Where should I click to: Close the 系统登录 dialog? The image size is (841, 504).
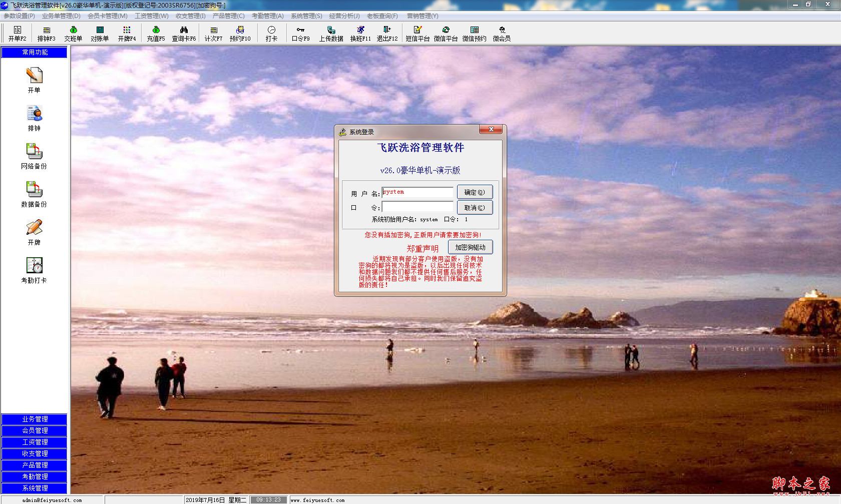point(491,130)
